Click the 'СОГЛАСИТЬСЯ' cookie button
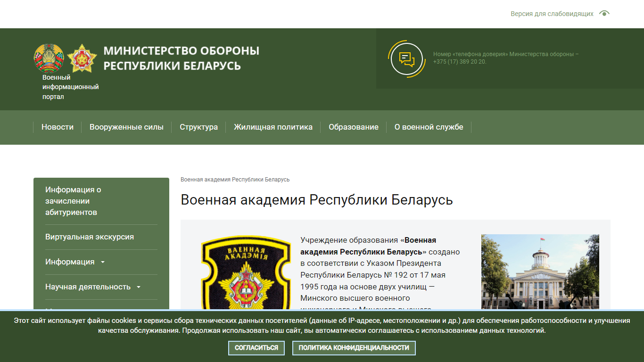Screen dimensions: 644x362 tap(256, 348)
